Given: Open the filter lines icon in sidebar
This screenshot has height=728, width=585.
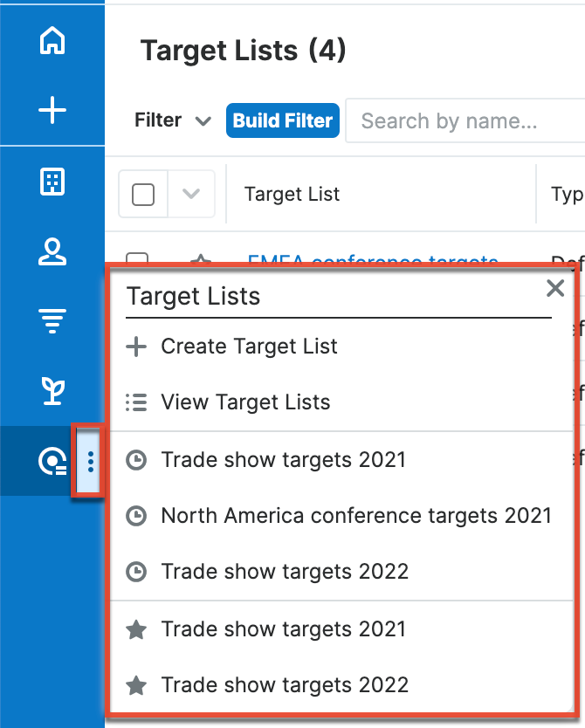Looking at the screenshot, I should 52,320.
